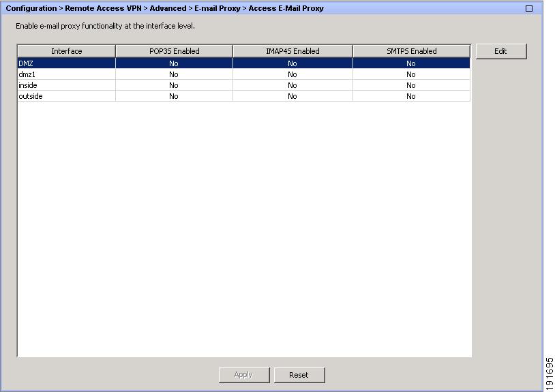The width and height of the screenshot is (555, 392).
Task: Click IMAP4S value for inside row
Action: pyautogui.click(x=292, y=85)
